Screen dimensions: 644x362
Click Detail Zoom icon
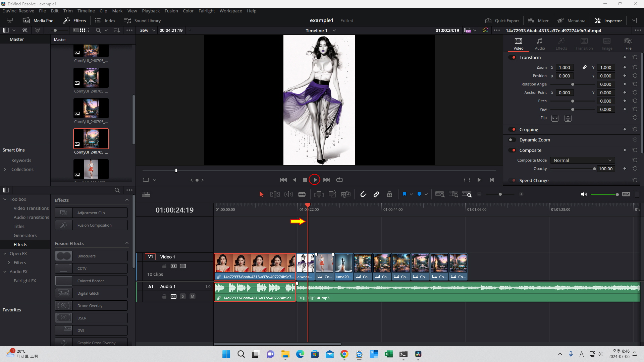(x=453, y=194)
